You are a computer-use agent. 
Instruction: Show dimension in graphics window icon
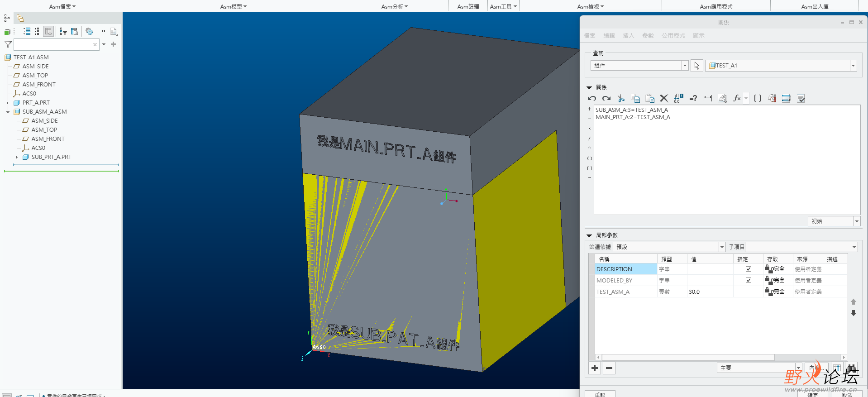pyautogui.click(x=708, y=98)
